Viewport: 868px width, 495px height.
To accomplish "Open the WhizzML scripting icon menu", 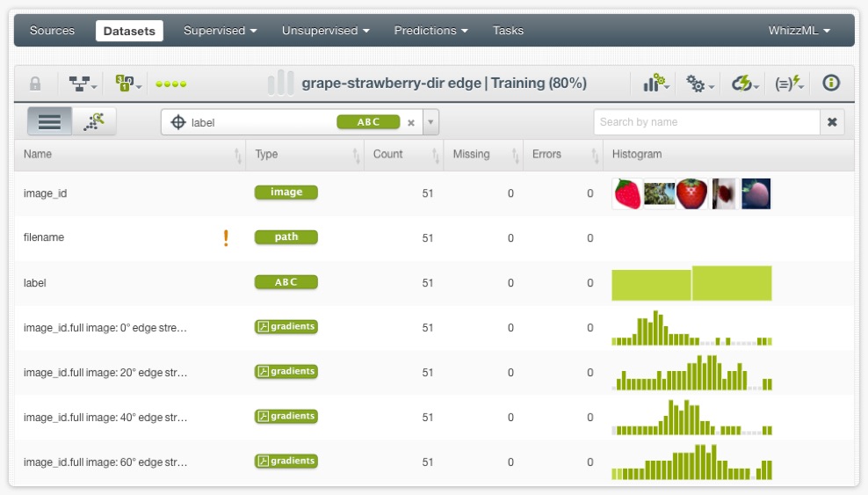I will point(788,84).
